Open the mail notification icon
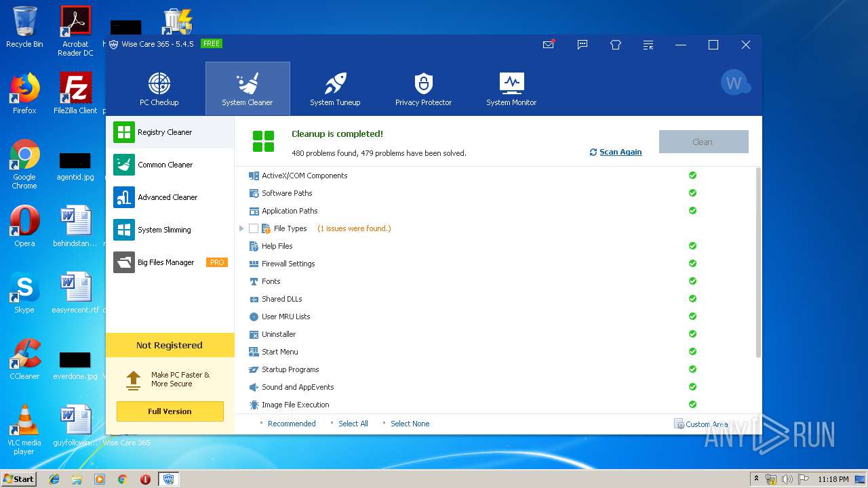Image resolution: width=868 pixels, height=488 pixels. pos(549,45)
